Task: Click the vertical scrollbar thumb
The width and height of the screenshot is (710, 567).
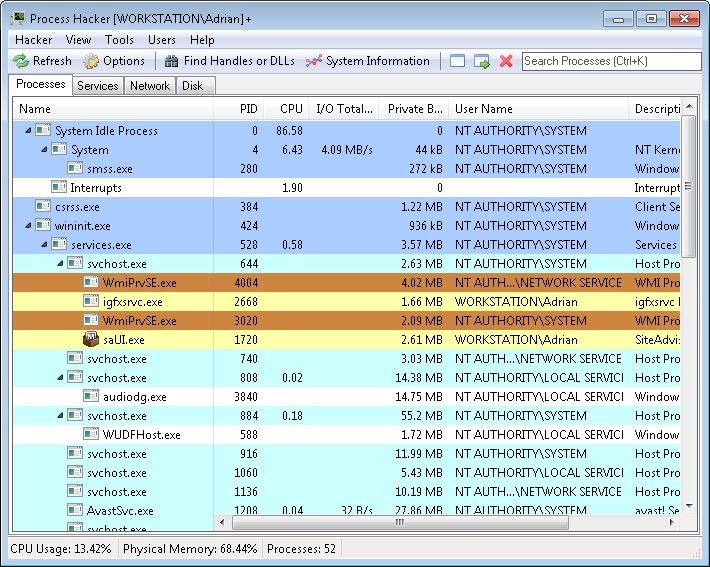Action: 688,186
